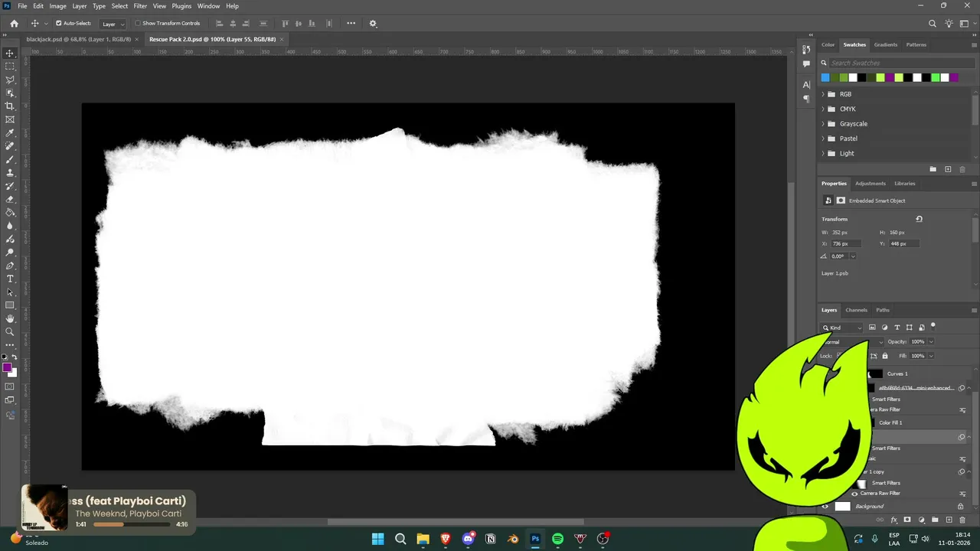Select the Rectangular Marquee tool
Image resolution: width=980 pixels, height=551 pixels.
[10, 67]
